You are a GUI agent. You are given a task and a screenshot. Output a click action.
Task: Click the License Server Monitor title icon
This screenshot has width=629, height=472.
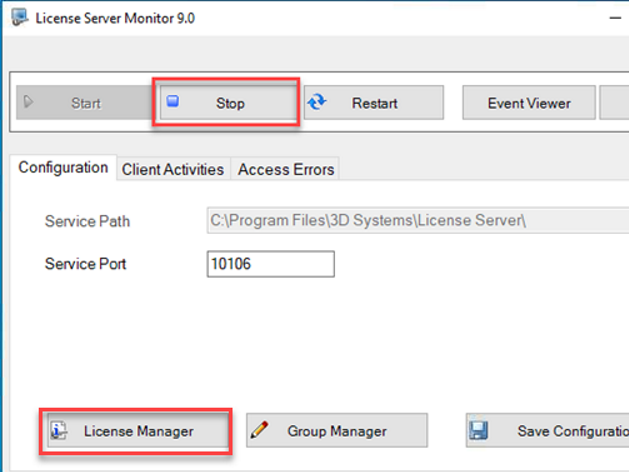tap(19, 17)
